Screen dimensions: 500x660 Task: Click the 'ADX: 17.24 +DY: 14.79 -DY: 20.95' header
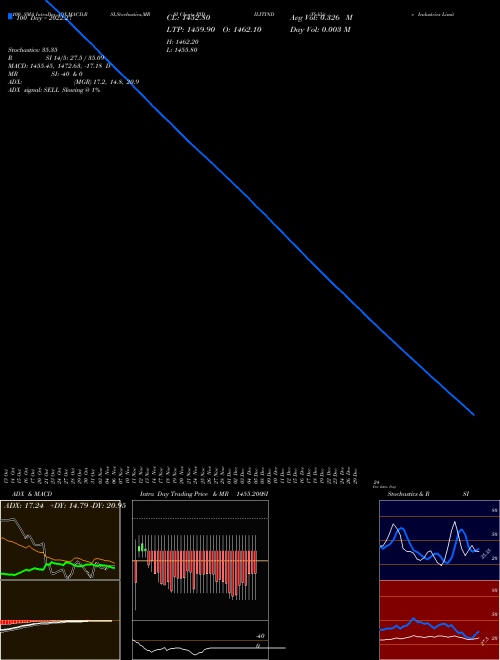[65, 505]
